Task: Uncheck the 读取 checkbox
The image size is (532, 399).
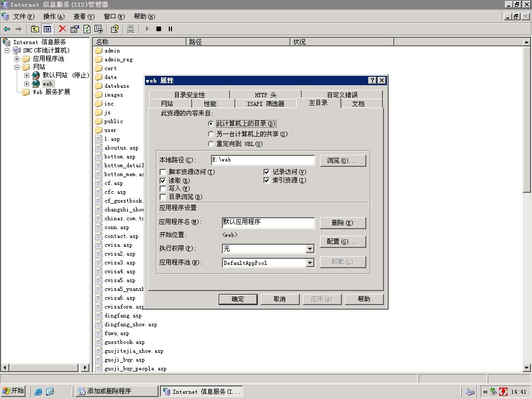Action: [163, 180]
